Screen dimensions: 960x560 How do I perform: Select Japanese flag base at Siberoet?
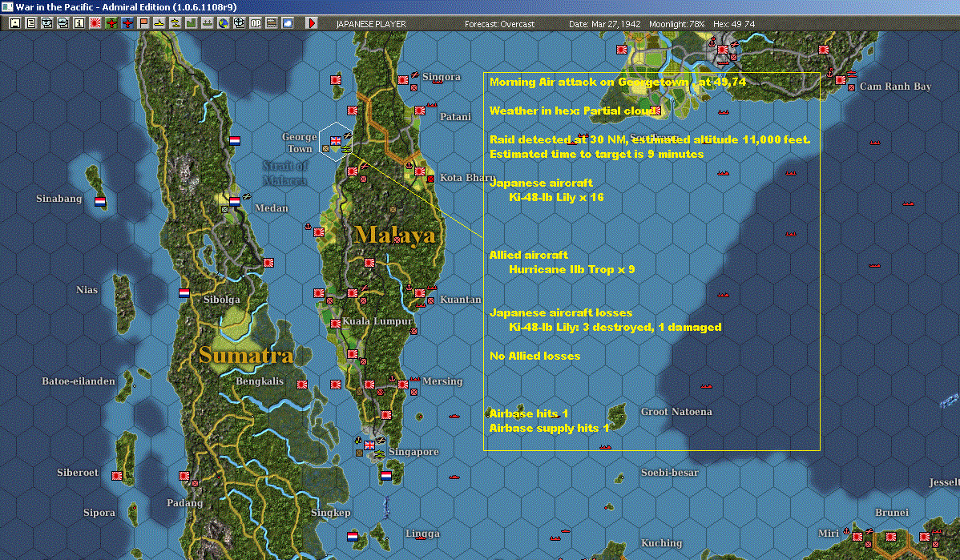pos(117,476)
